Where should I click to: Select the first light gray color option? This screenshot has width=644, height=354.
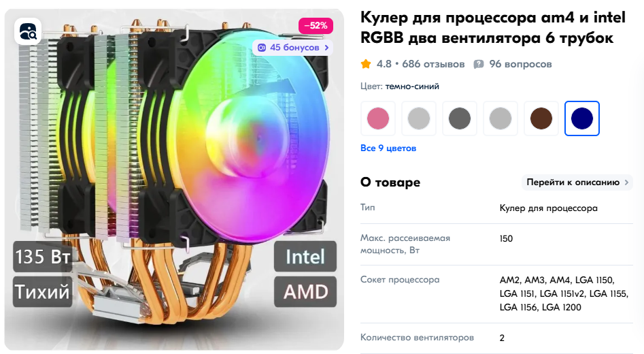coord(418,118)
